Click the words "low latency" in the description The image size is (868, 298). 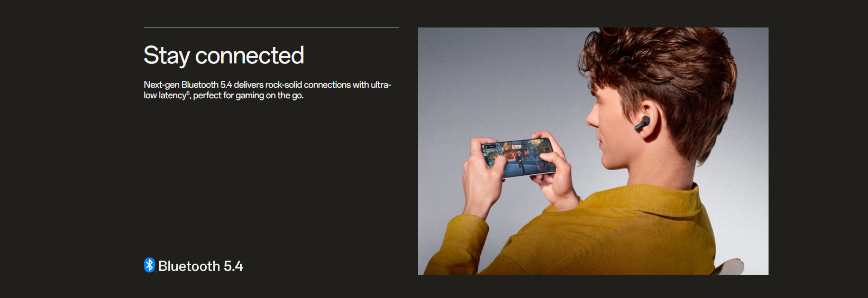click(x=165, y=96)
